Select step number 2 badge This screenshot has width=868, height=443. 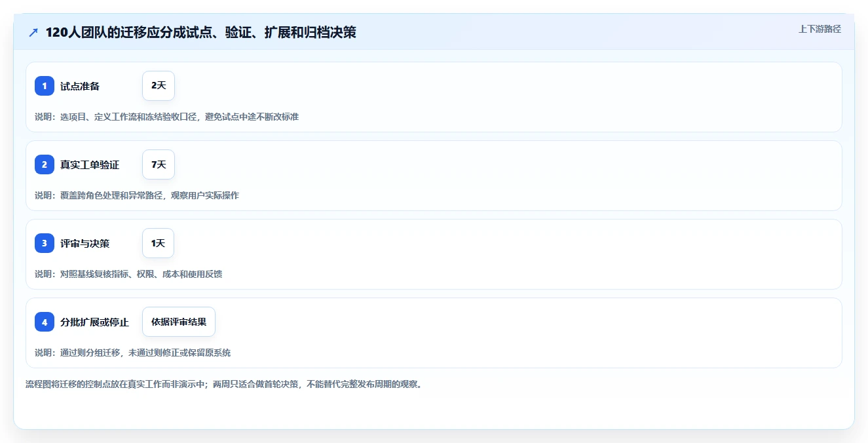pos(45,164)
